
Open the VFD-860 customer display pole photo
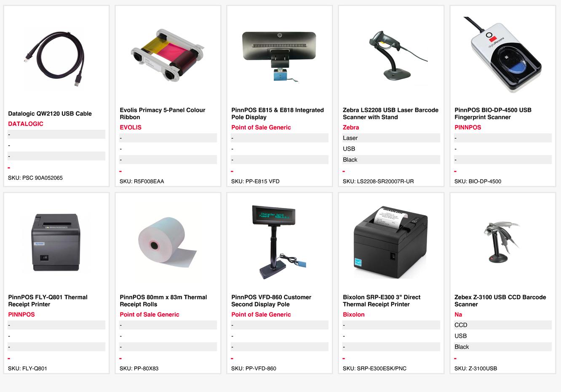[279, 243]
